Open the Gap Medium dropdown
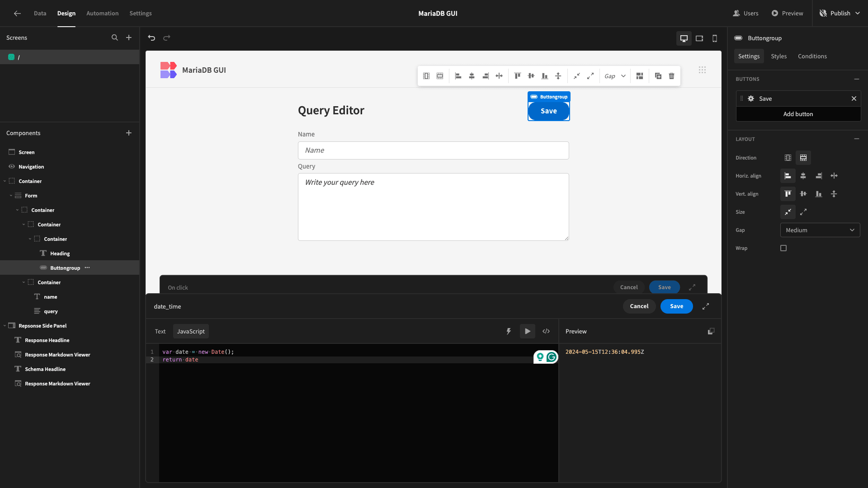Viewport: 868px width, 488px height. [x=820, y=230]
